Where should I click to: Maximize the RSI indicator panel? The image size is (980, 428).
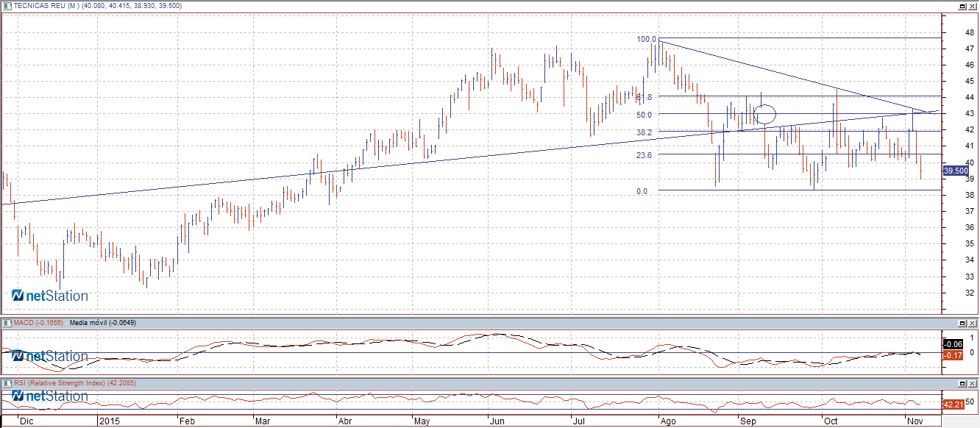[x=962, y=383]
